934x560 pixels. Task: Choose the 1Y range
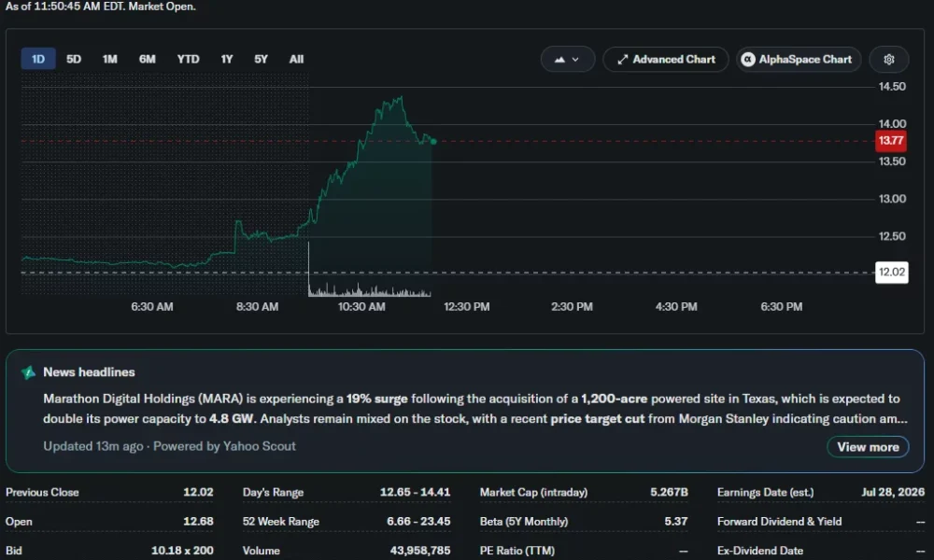tap(226, 59)
